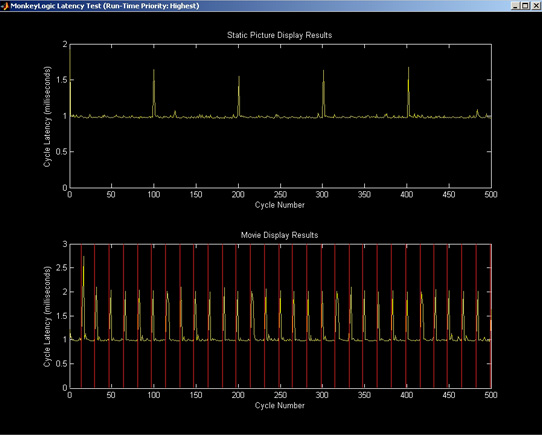Click the latency spike near cycle 300 in the static plot

pyautogui.click(x=323, y=93)
